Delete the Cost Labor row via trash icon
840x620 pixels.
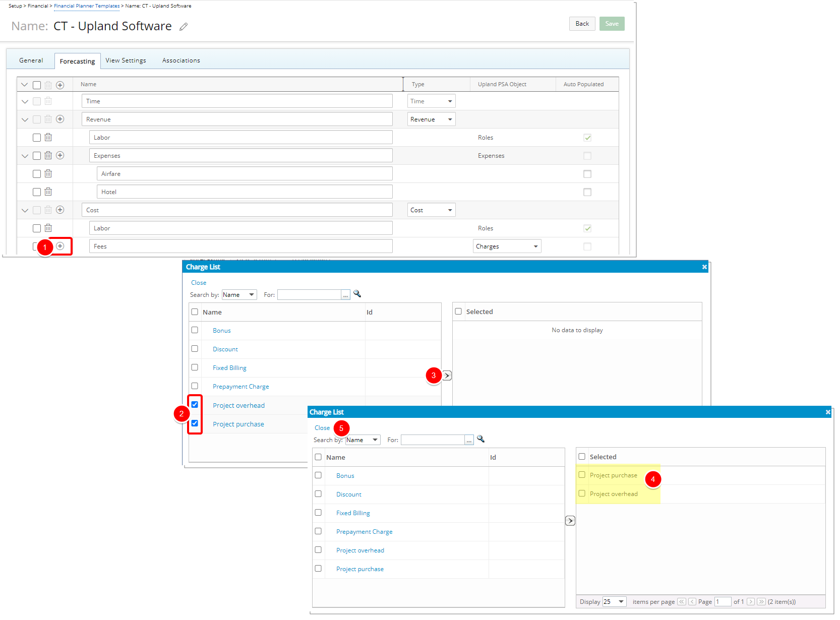tap(48, 228)
